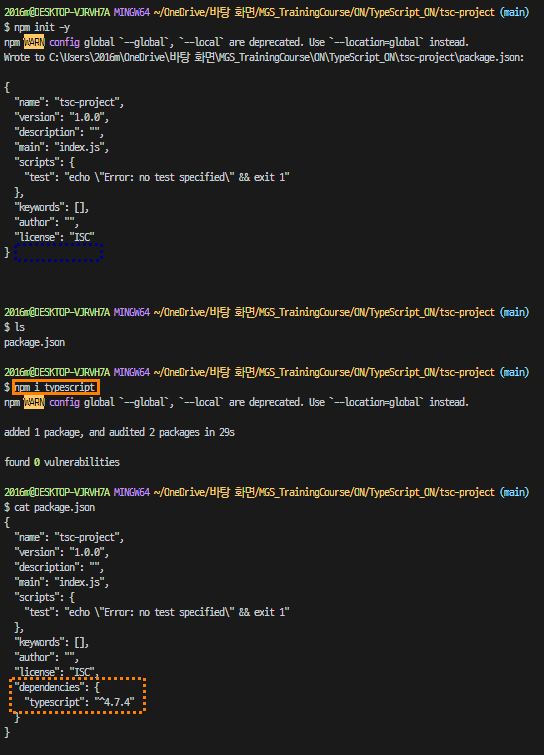Viewport: 544px width, 755px height.
Task: Click the "$ cat package.json" command line
Action: click(50, 507)
